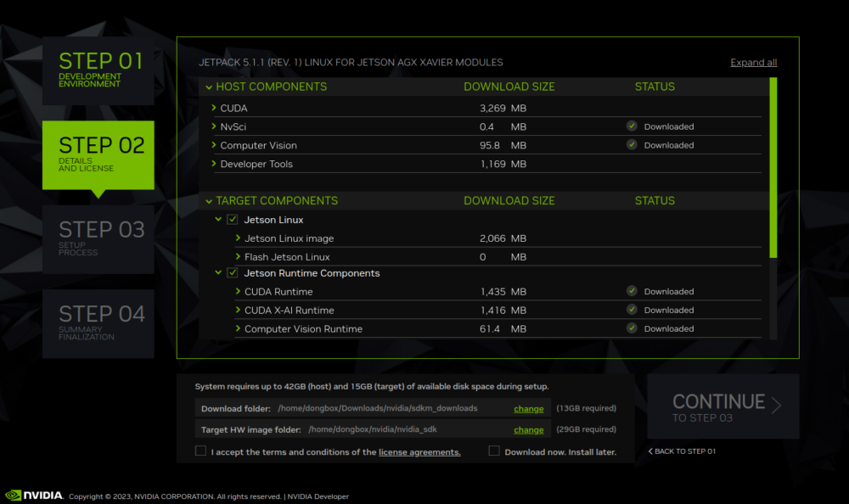
Task: Click the checkmark icon for CUDA Runtime
Action: point(631,290)
